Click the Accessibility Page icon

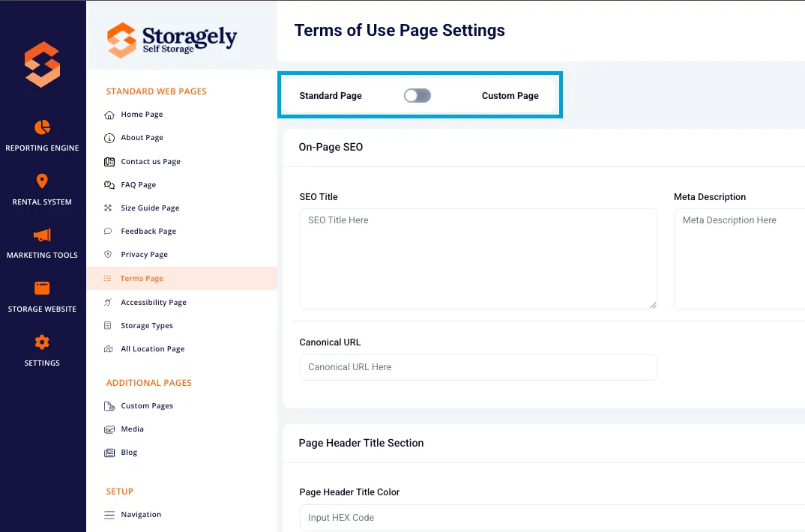coord(108,302)
